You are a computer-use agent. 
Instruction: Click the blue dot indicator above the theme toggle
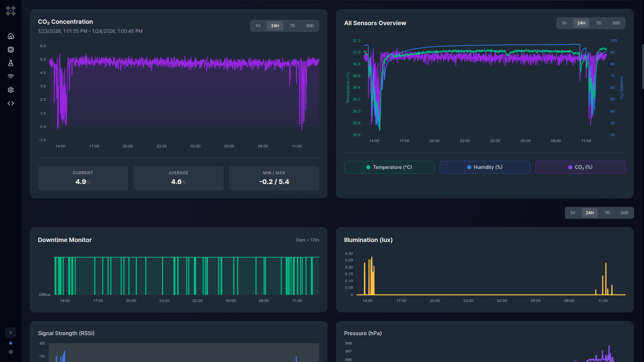point(11,343)
